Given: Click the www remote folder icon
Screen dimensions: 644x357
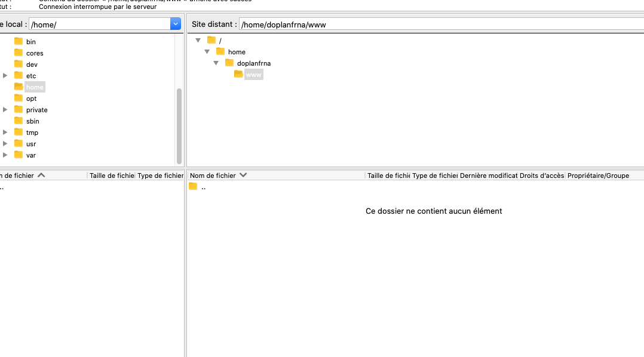Looking at the screenshot, I should pos(238,74).
